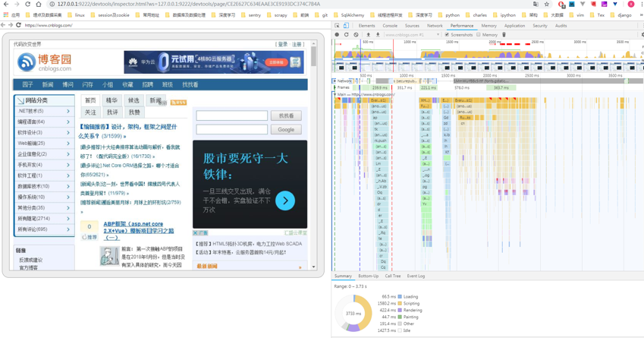Click the blog page vertical scrollbar thumb
Viewport: 644px width, 338px height.
314,56
